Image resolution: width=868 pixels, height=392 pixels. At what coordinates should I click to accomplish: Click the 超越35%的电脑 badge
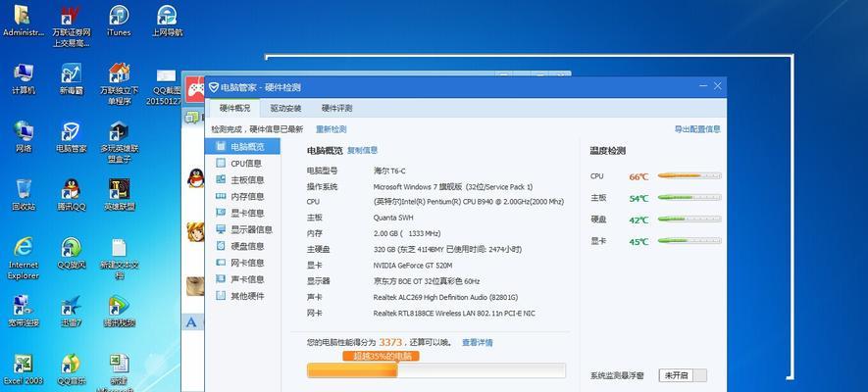click(x=381, y=356)
